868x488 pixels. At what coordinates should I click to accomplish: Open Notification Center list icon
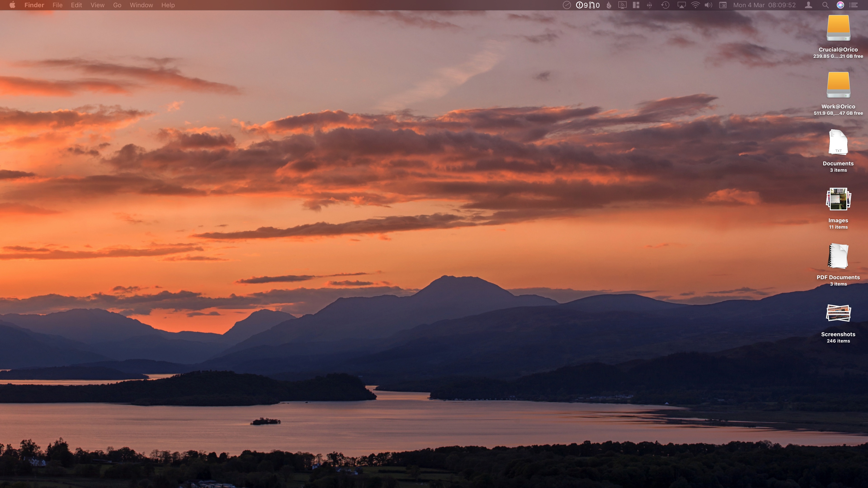tap(854, 5)
